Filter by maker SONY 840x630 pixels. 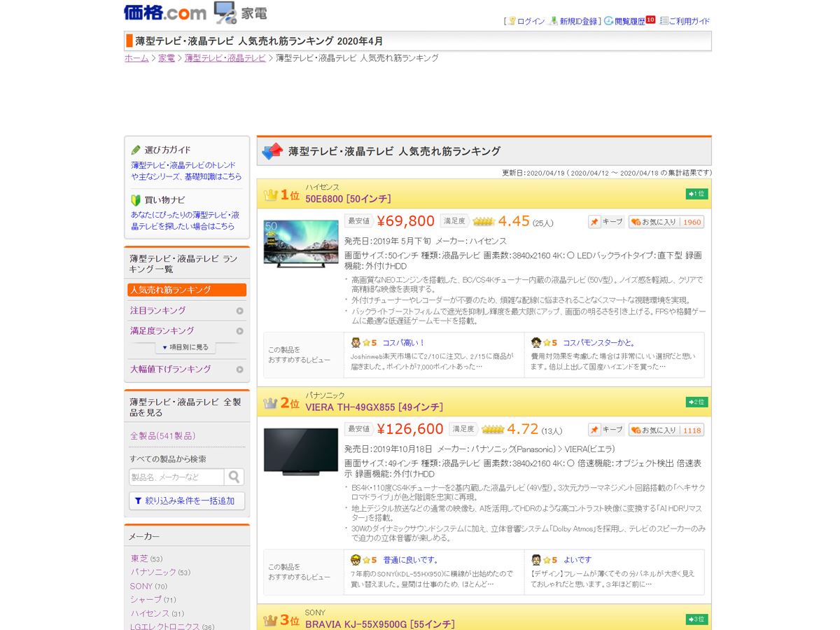(x=141, y=586)
